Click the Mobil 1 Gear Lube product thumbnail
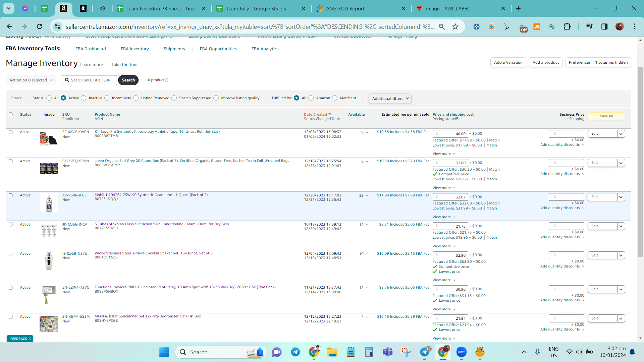 (x=49, y=202)
